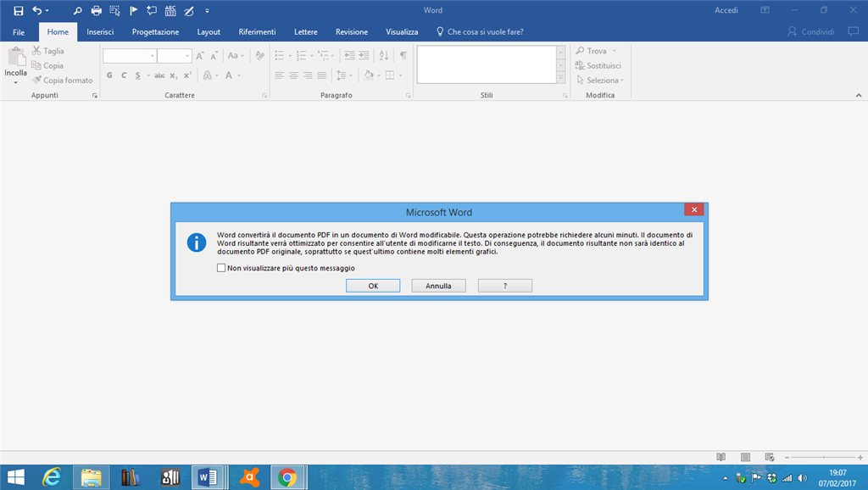Click the sort A-Z icon
This screenshot has height=490, width=868.
(x=384, y=55)
